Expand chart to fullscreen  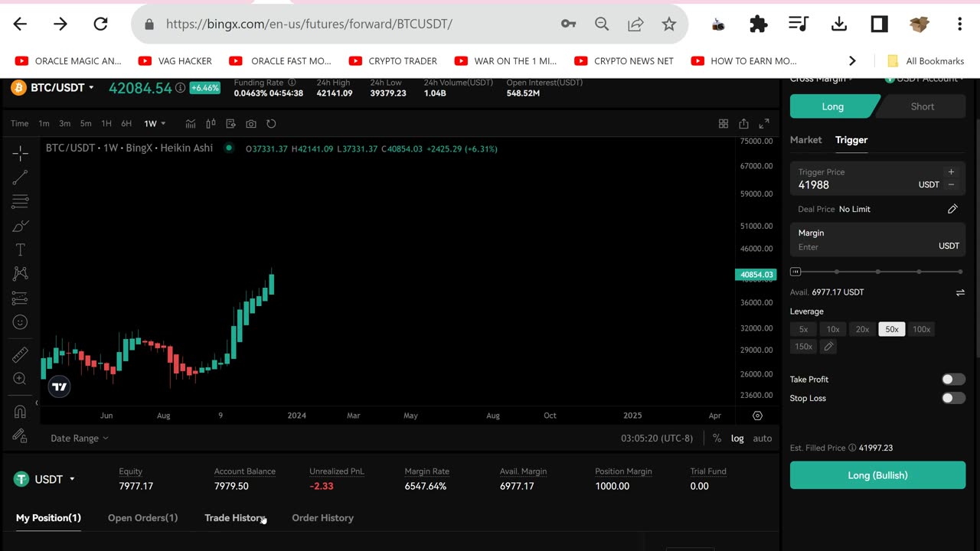(764, 123)
